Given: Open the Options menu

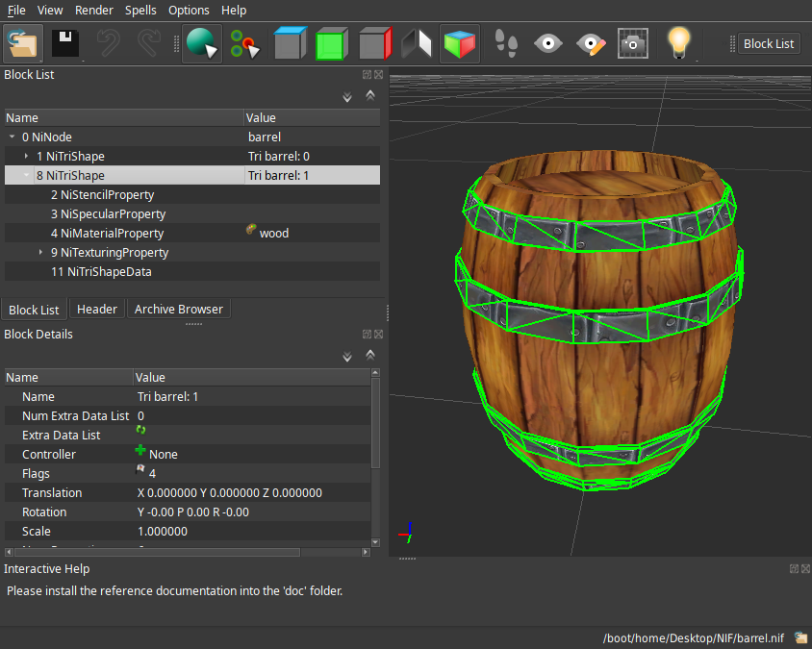Looking at the screenshot, I should click(x=189, y=11).
